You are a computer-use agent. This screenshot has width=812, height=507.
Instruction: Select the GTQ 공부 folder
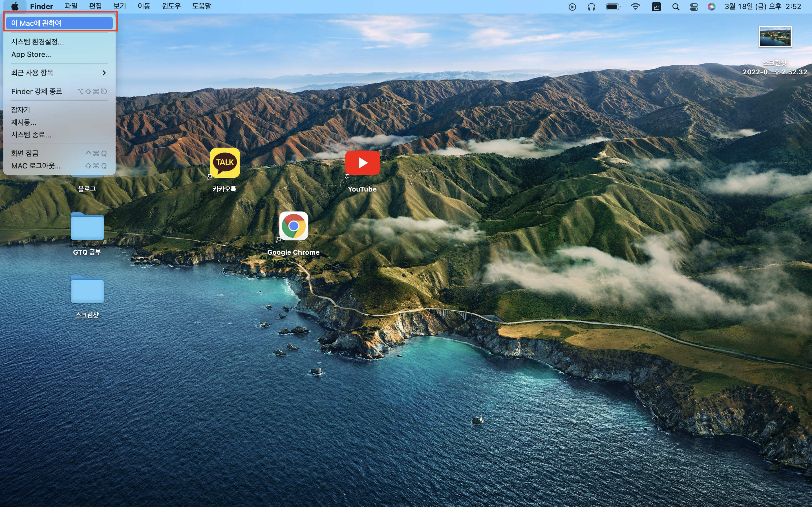(x=87, y=227)
